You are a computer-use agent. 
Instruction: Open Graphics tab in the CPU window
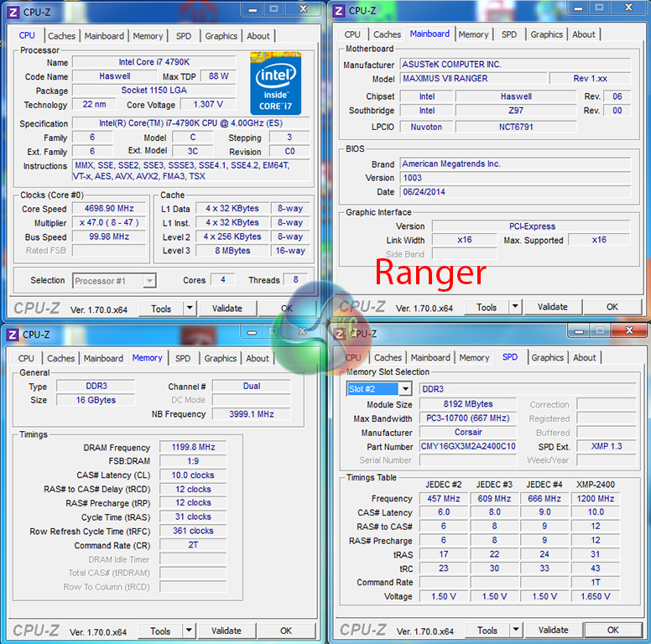click(221, 36)
